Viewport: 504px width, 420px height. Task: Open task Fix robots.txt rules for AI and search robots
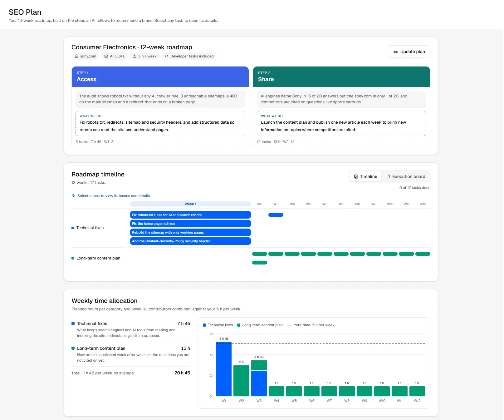[x=190, y=215]
